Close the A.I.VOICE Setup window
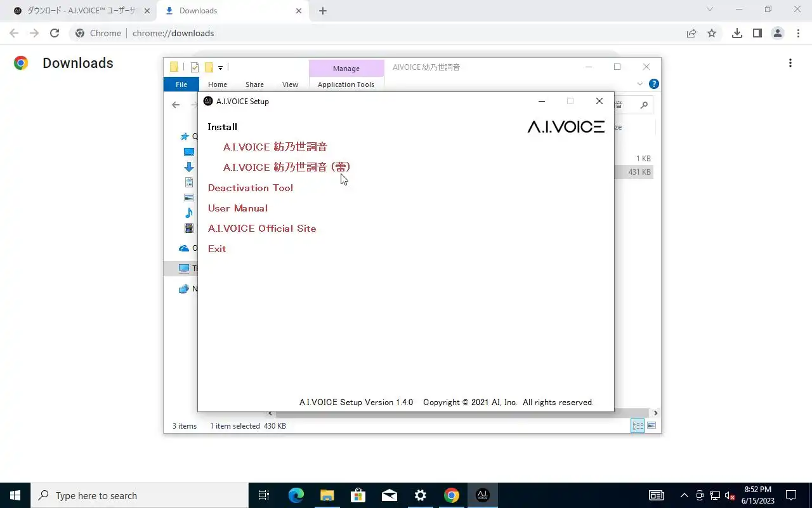Viewport: 812px width, 508px height. click(x=599, y=101)
